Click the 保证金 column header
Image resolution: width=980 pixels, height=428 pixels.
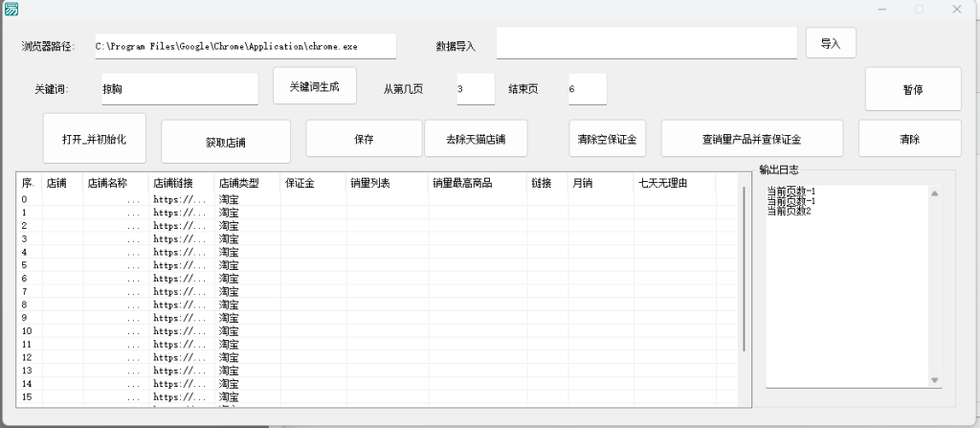(x=313, y=182)
